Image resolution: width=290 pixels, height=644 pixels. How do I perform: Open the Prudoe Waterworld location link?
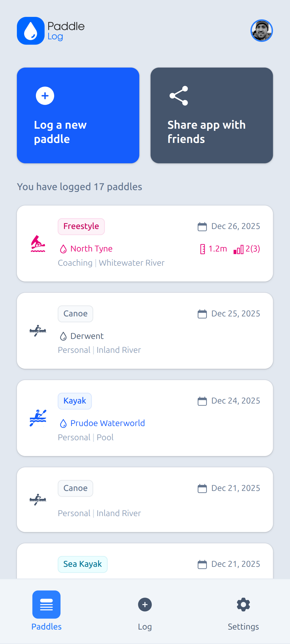pyautogui.click(x=107, y=423)
